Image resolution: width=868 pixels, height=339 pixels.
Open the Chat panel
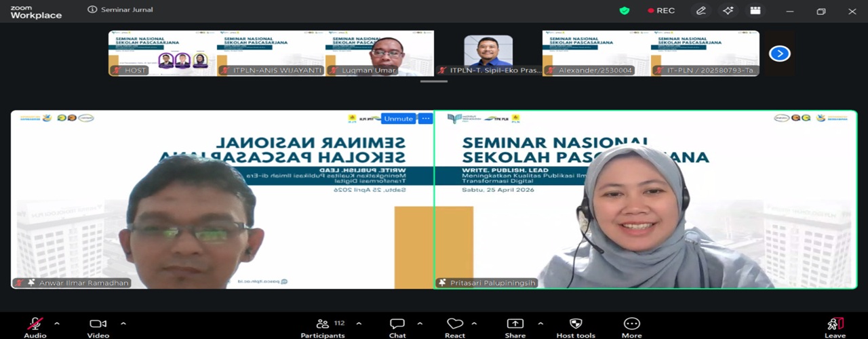(x=397, y=324)
